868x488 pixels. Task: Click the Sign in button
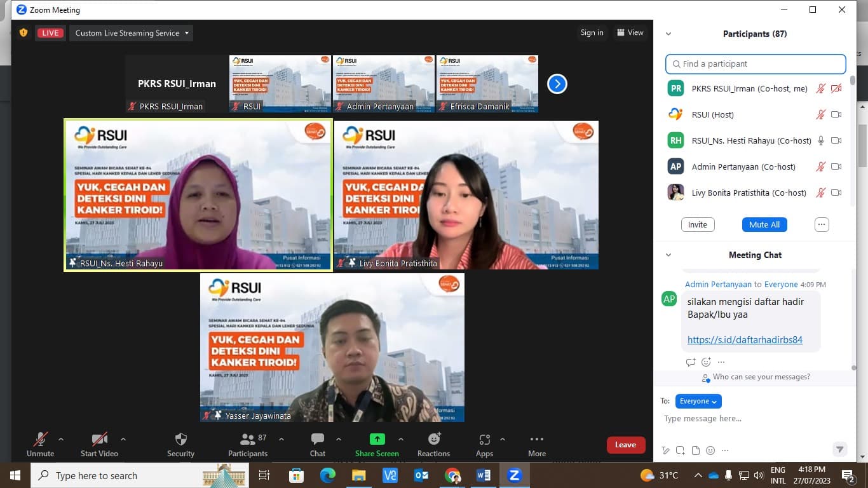click(x=592, y=32)
